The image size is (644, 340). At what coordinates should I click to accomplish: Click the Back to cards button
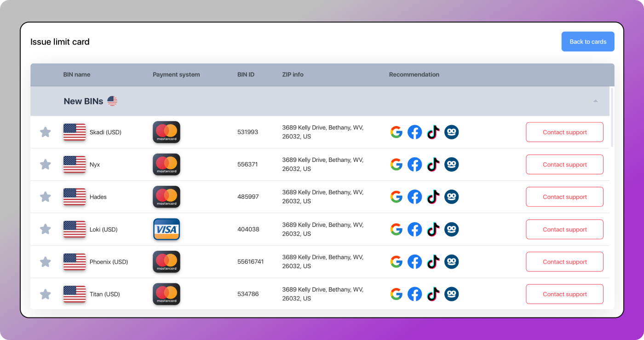tap(587, 41)
